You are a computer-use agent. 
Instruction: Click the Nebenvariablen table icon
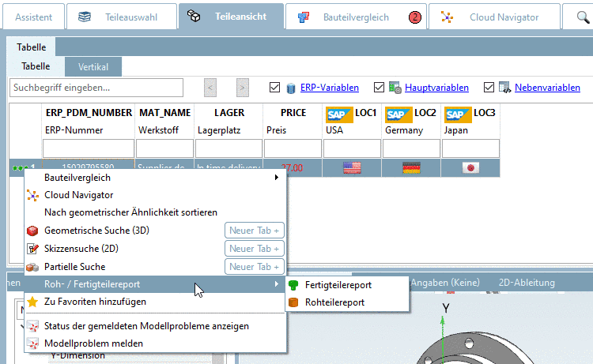click(x=504, y=88)
